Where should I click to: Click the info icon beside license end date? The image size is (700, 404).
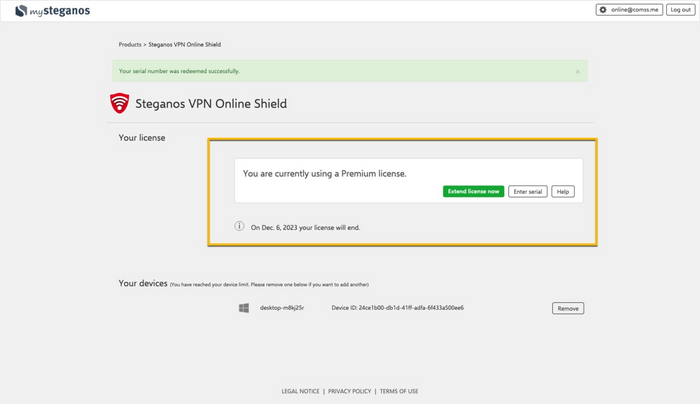239,226
